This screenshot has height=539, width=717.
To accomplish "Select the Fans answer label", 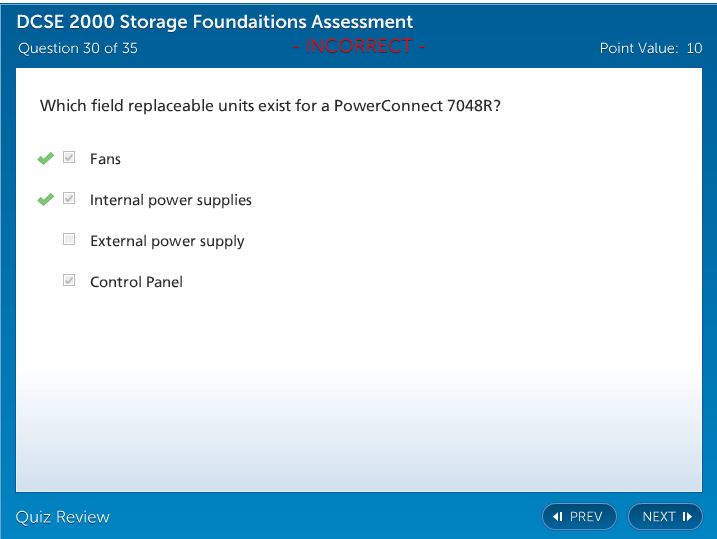I will [105, 159].
